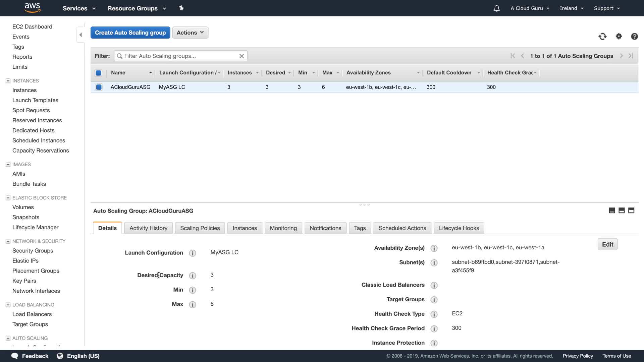Image resolution: width=644 pixels, height=362 pixels.
Task: Toggle the select-all checkbox in table header
Action: pyautogui.click(x=98, y=73)
